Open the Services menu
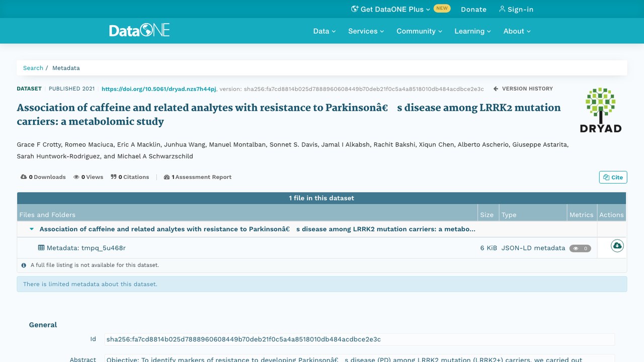 (x=366, y=31)
